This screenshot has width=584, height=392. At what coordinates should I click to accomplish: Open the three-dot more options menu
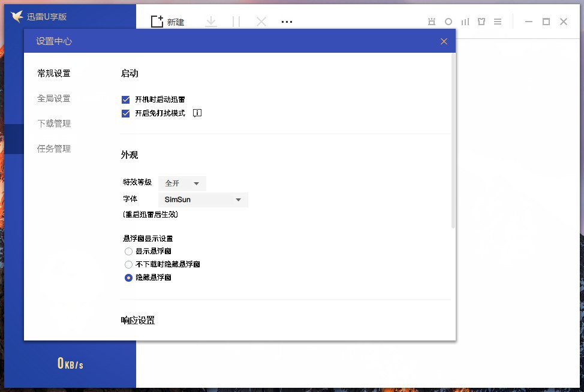(287, 22)
